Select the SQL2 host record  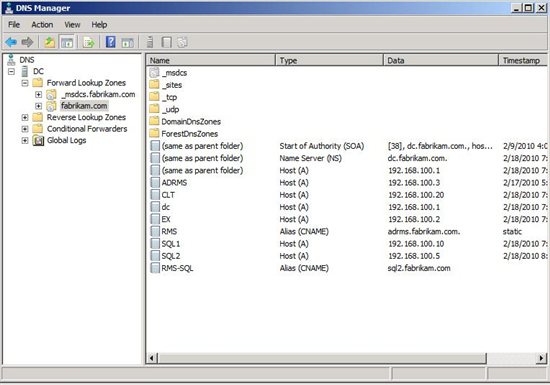click(x=347, y=256)
